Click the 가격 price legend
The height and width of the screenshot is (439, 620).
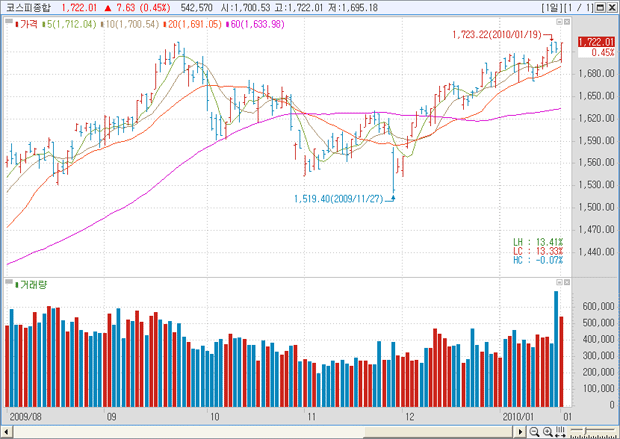click(x=27, y=25)
